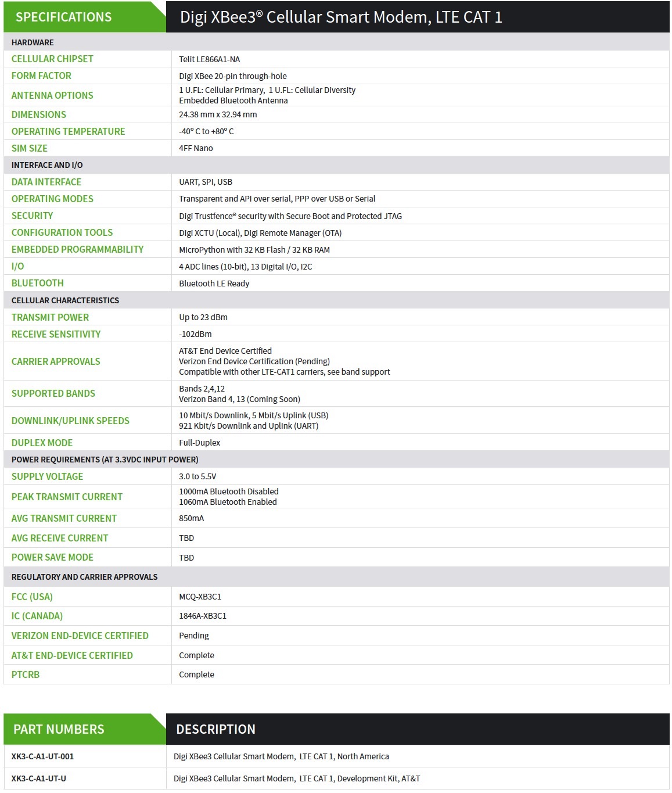672x793 pixels.
Task: Select the Bands 2,4,12 supported bands text
Action: click(202, 389)
